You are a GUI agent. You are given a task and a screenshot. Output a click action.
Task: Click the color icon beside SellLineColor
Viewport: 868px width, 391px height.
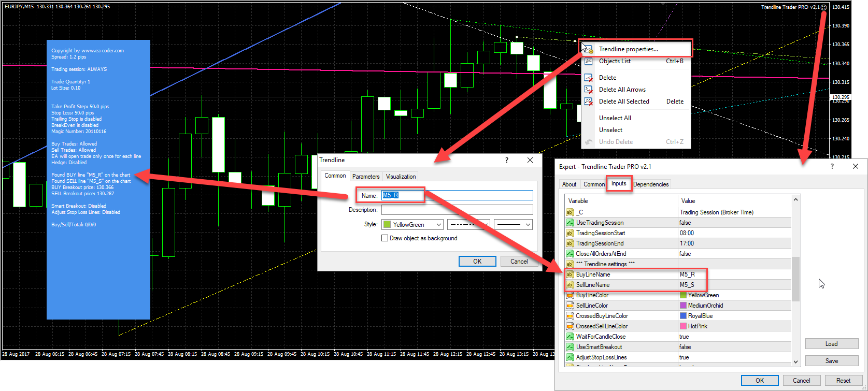[x=570, y=306]
